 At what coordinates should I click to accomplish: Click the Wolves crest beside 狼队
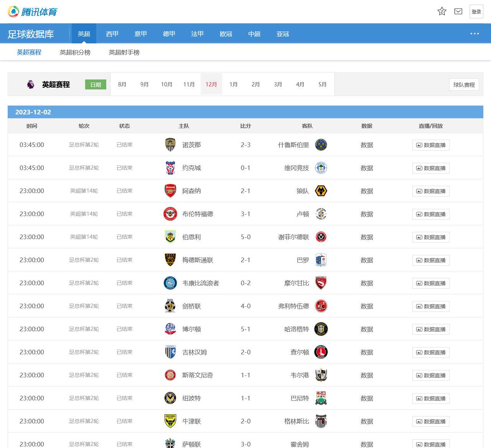(321, 191)
